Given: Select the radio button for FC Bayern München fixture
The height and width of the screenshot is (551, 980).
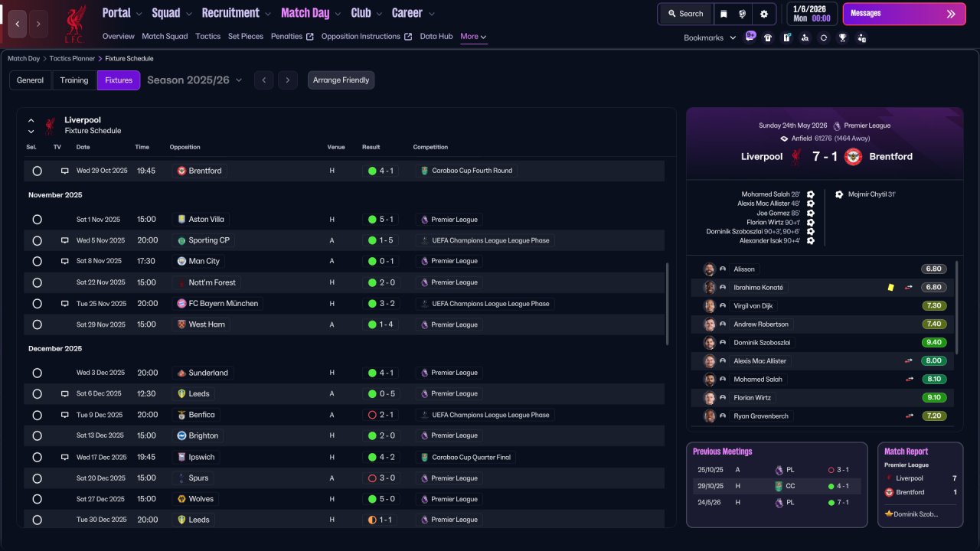Looking at the screenshot, I should point(37,304).
